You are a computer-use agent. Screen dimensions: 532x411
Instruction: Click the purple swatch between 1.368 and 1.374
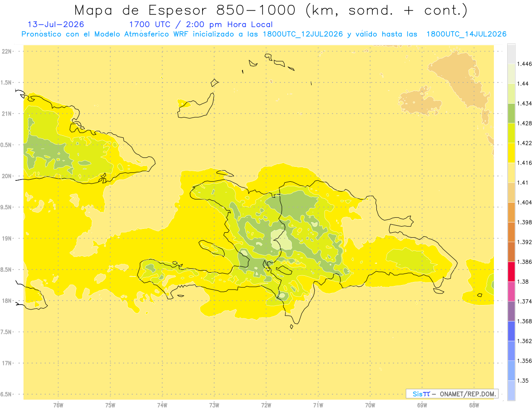tap(511, 311)
